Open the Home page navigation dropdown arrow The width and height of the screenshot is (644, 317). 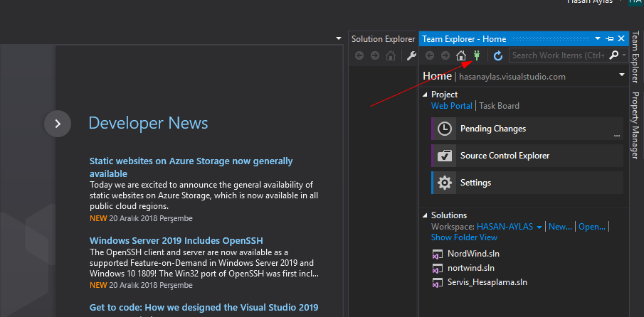pos(622,75)
